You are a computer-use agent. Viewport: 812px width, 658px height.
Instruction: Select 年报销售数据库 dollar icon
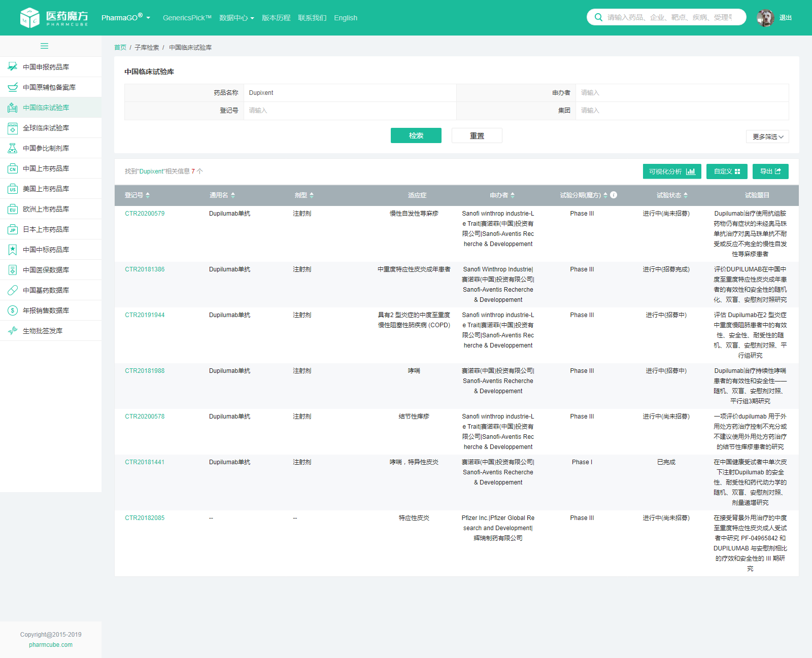tap(13, 310)
